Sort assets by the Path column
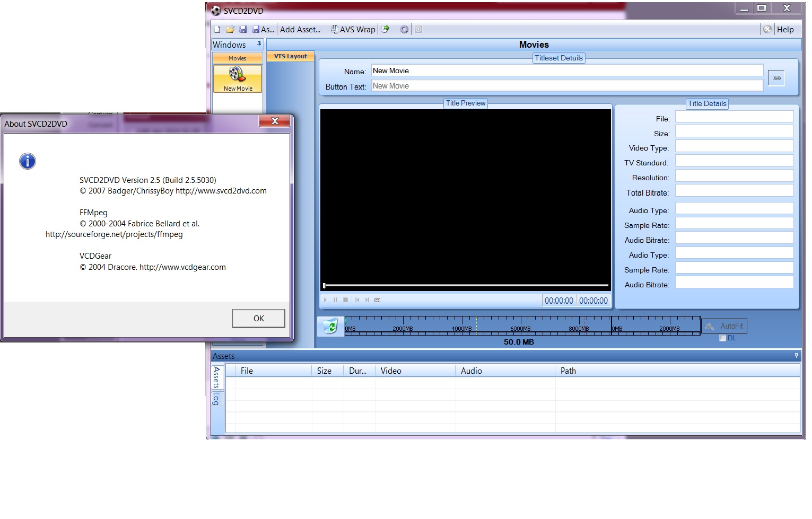 coord(678,371)
